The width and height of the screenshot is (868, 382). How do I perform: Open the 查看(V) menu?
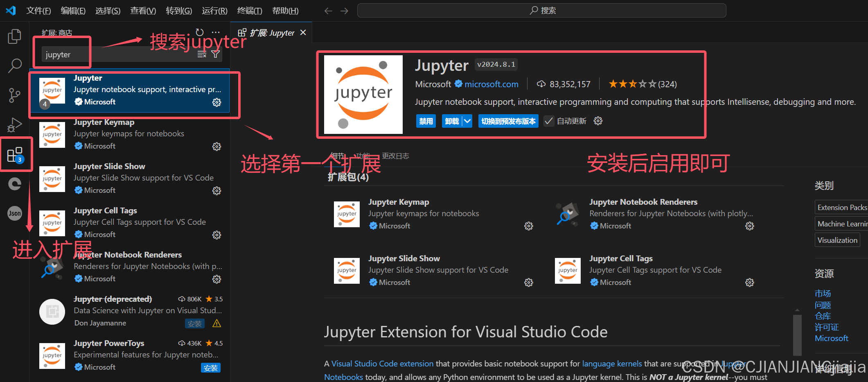point(143,11)
